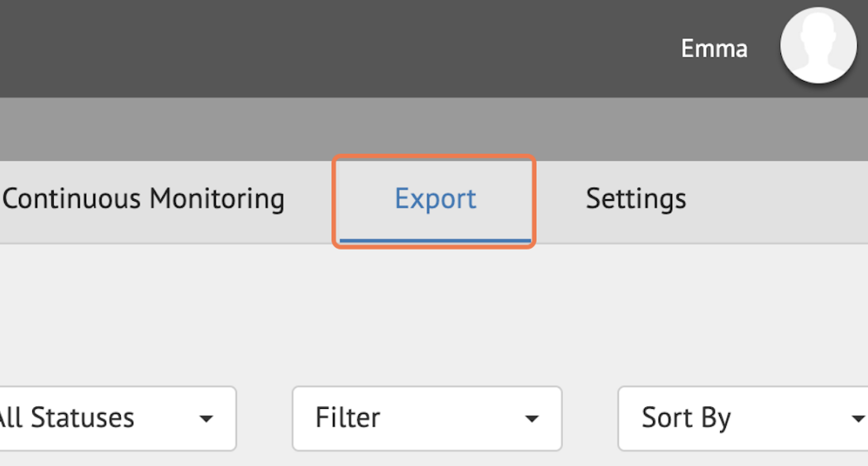The width and height of the screenshot is (868, 466).
Task: Expand the All Statuses dropdown
Action: pos(116,418)
